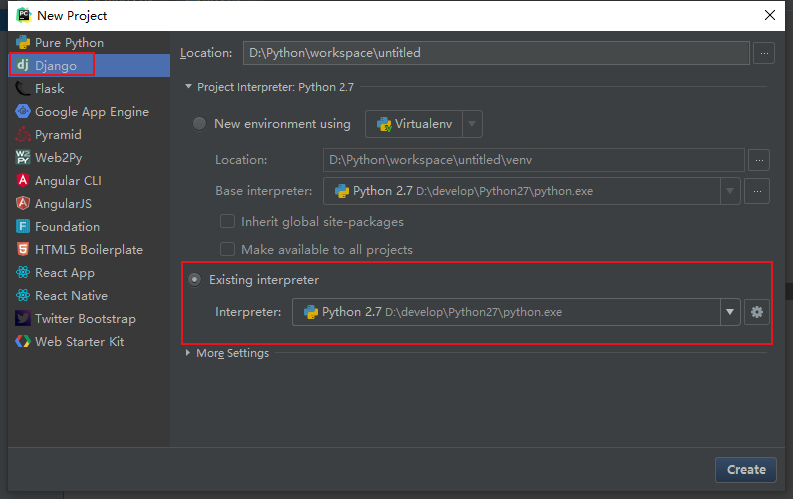This screenshot has height=499, width=793.
Task: Enable Inherit global site-packages checkbox
Action: point(228,221)
